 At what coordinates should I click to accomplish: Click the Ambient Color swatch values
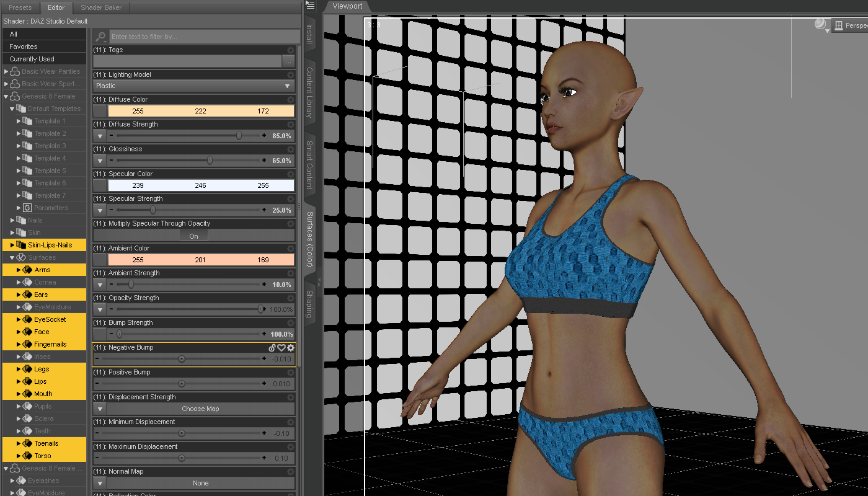pyautogui.click(x=201, y=260)
